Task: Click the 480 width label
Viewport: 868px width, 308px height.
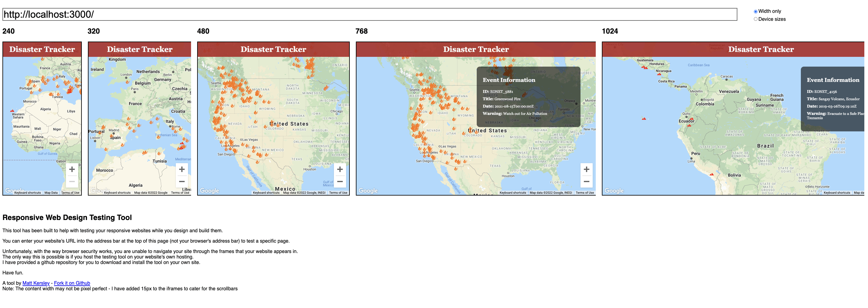Action: pos(203,31)
